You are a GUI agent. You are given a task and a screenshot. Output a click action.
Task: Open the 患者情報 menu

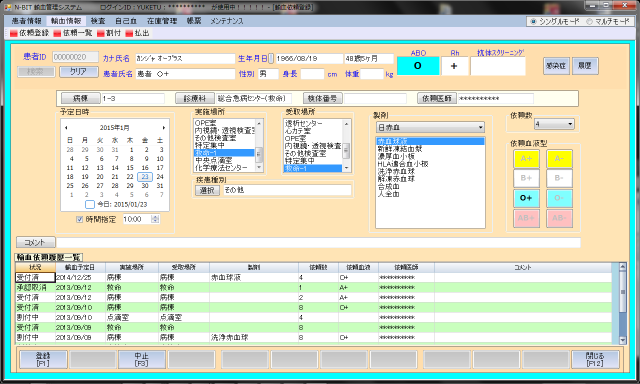click(26, 21)
